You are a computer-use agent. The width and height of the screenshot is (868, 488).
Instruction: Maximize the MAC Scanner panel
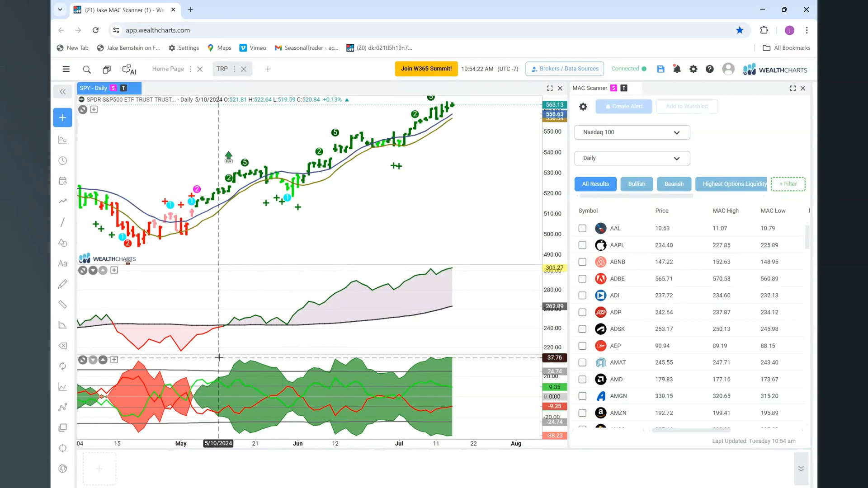[x=793, y=89]
